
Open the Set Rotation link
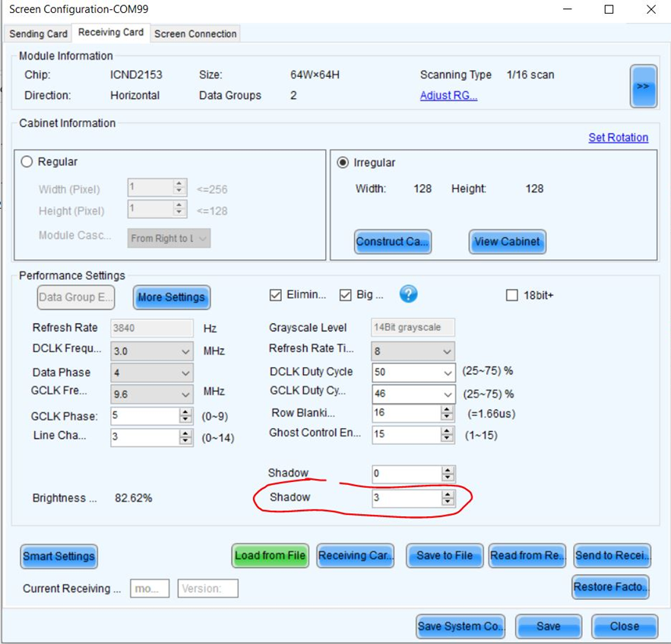pos(618,138)
